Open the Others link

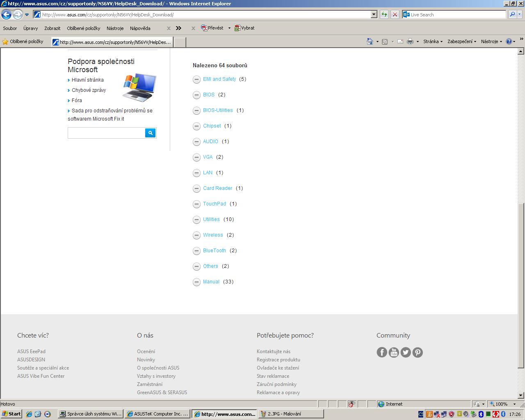(x=210, y=266)
